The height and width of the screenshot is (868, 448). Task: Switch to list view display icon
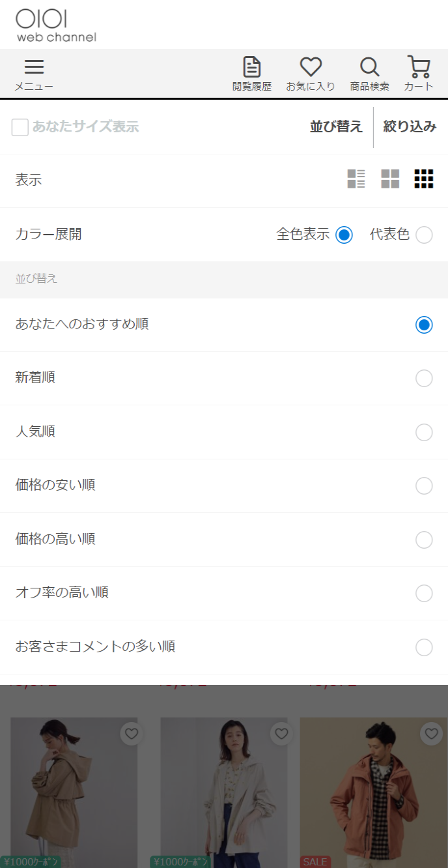(356, 179)
